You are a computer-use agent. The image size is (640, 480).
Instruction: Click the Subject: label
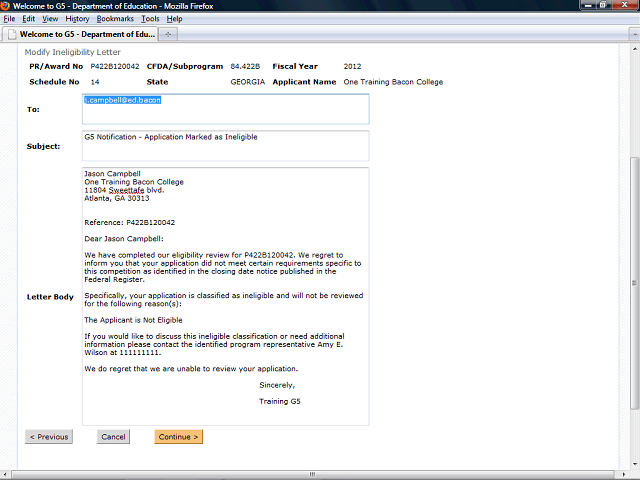pyautogui.click(x=43, y=146)
